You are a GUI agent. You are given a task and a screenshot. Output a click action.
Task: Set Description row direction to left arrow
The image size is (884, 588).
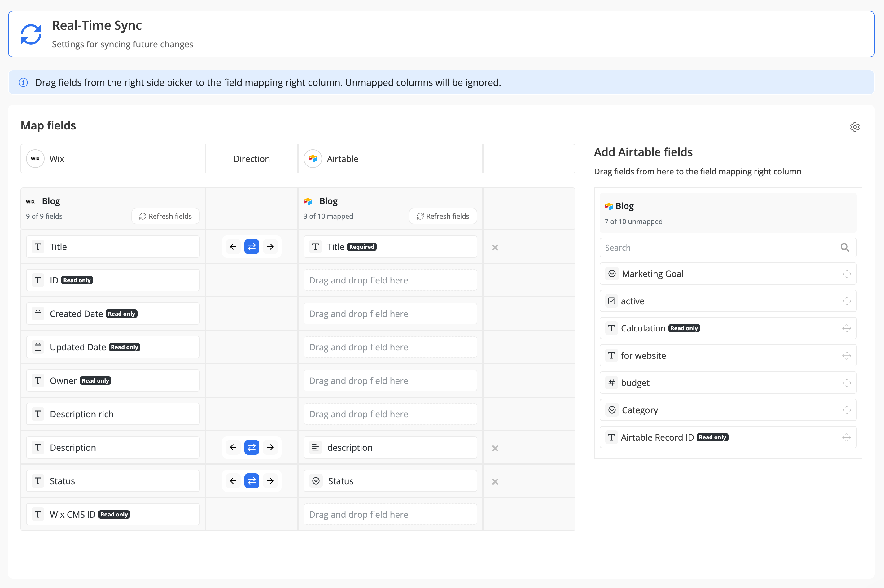click(233, 447)
